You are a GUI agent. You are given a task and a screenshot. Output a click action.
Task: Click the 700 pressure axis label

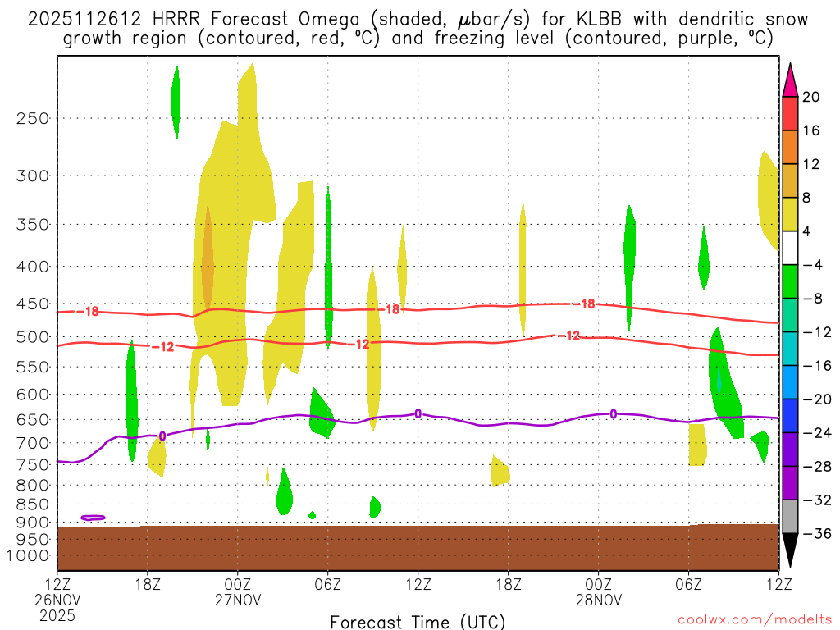33,443
